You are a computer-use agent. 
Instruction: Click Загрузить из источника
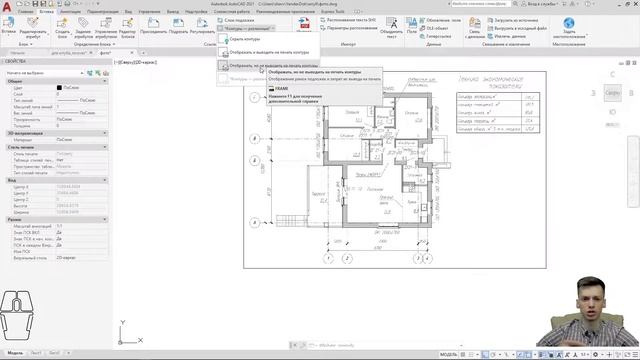[513, 20]
